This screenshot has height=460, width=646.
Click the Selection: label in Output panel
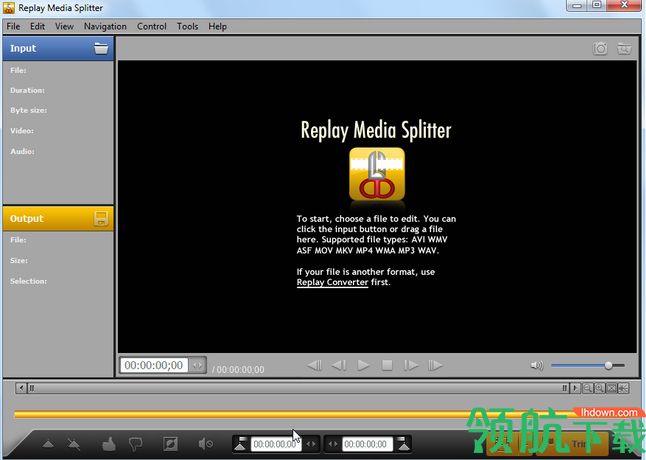28,281
